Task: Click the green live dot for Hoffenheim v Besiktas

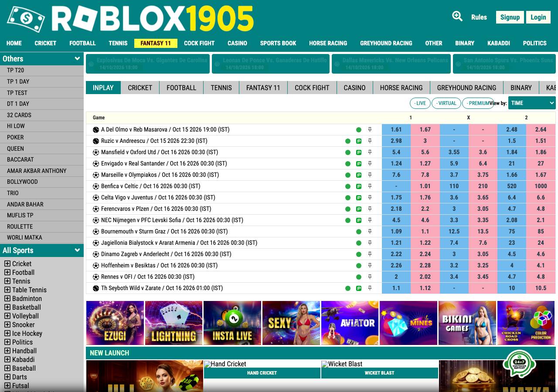Action: point(359,266)
